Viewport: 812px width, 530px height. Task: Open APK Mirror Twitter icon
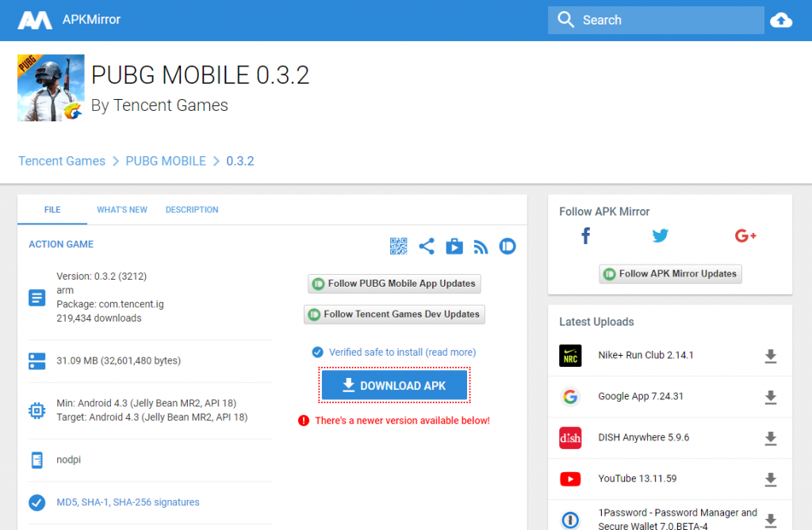pyautogui.click(x=660, y=236)
